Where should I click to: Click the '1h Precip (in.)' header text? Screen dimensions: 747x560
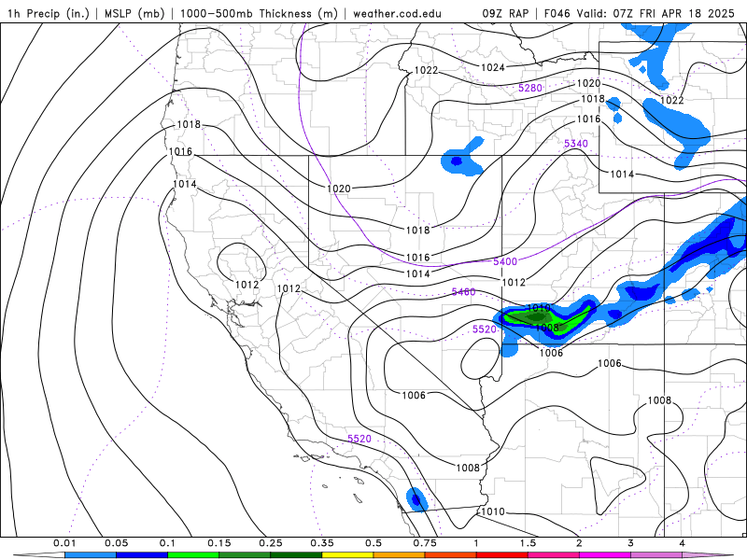coord(49,13)
